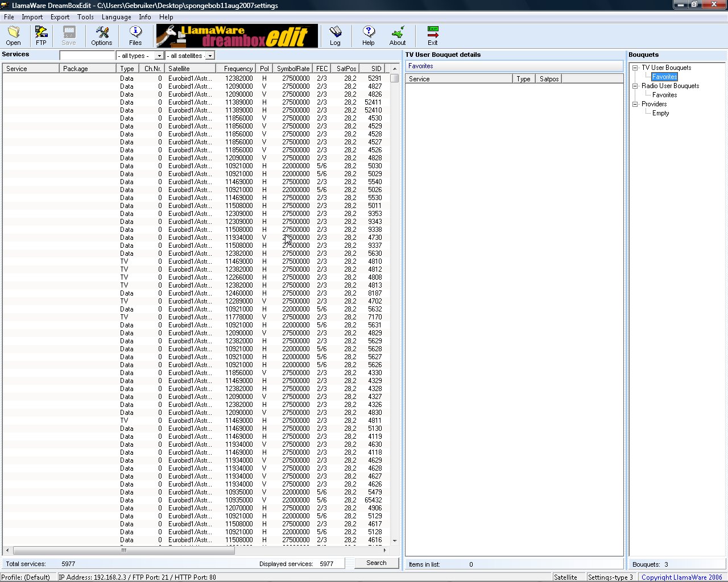Click the Favorites bouquet name field
Viewport: 728px width, 582px height.
pos(514,66)
